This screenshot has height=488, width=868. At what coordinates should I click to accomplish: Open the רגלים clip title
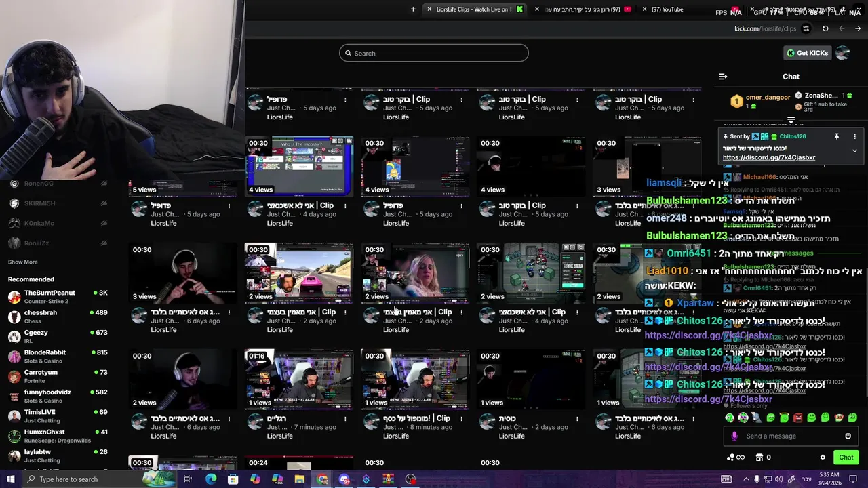point(277,419)
